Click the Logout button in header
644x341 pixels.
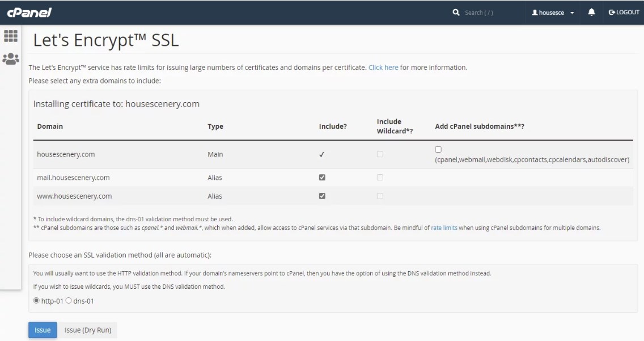[x=624, y=12]
